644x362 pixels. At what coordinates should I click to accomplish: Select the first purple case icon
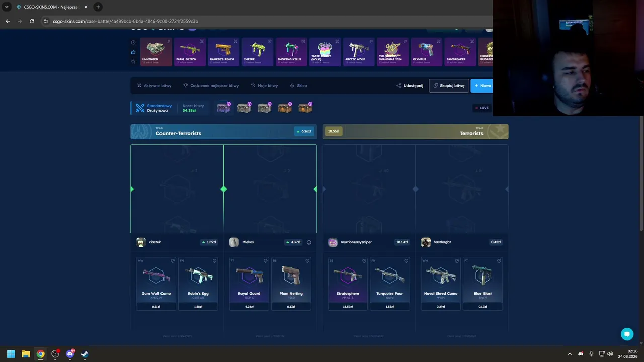point(224,108)
